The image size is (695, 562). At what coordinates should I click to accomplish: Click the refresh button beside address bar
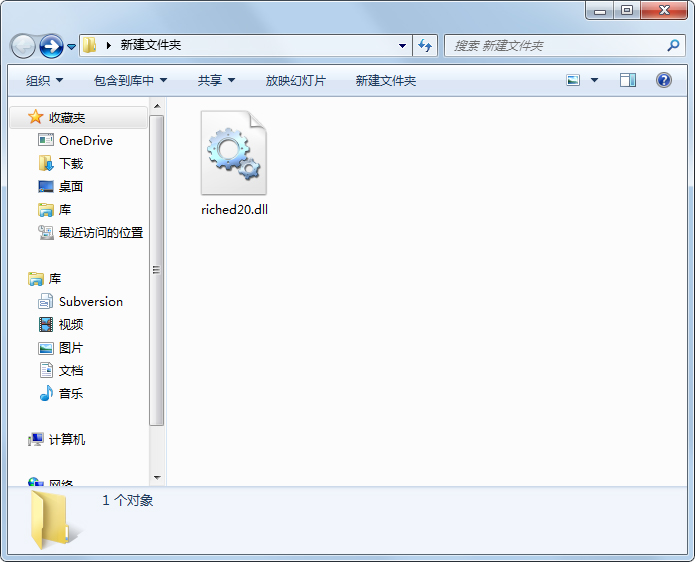point(426,45)
